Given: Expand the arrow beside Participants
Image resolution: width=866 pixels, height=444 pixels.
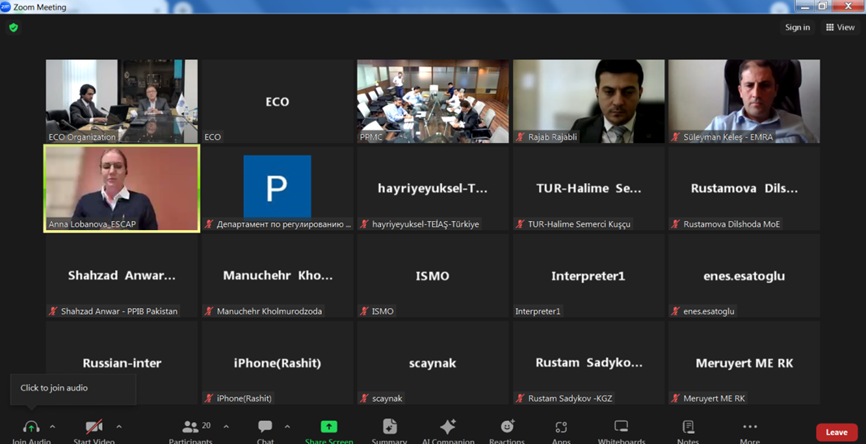Looking at the screenshot, I should (226, 427).
